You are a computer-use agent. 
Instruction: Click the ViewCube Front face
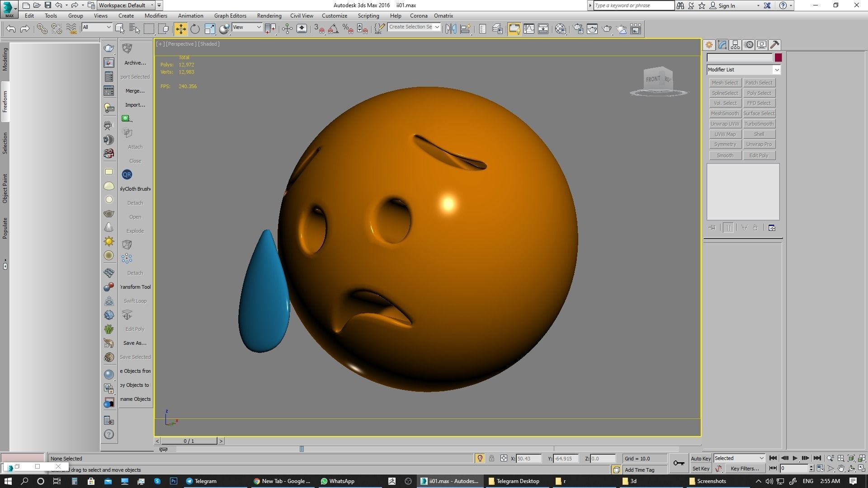point(653,79)
